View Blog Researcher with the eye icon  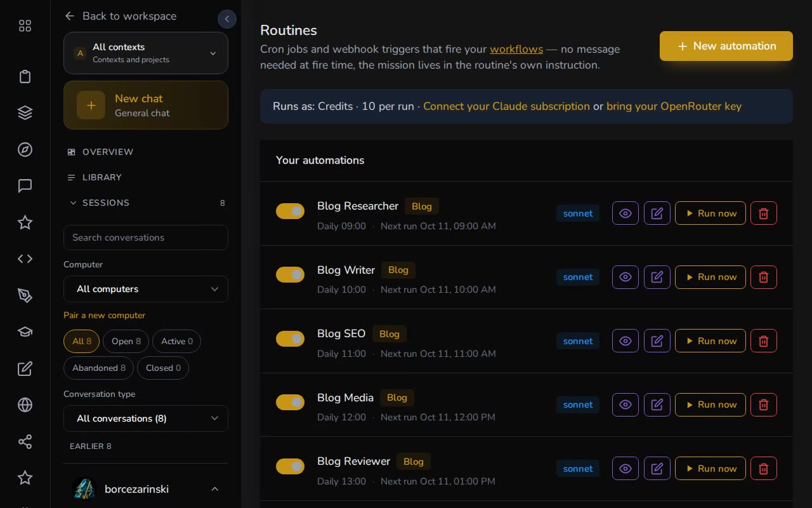coord(625,213)
